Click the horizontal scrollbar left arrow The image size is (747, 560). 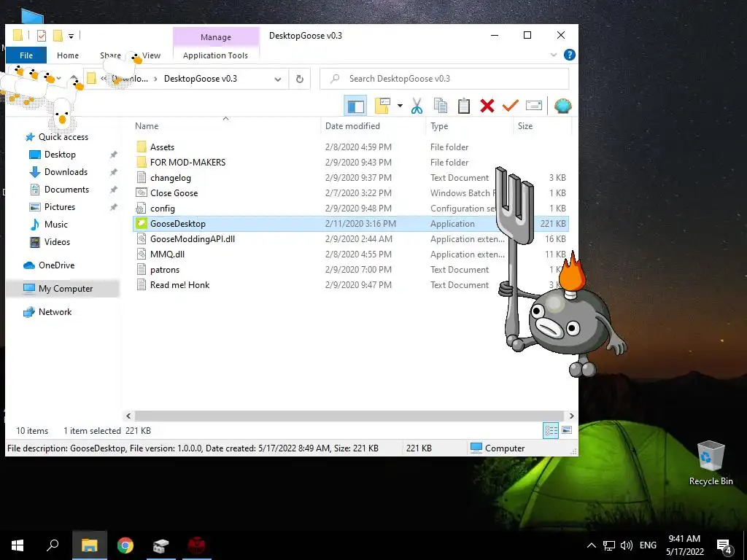tap(128, 416)
